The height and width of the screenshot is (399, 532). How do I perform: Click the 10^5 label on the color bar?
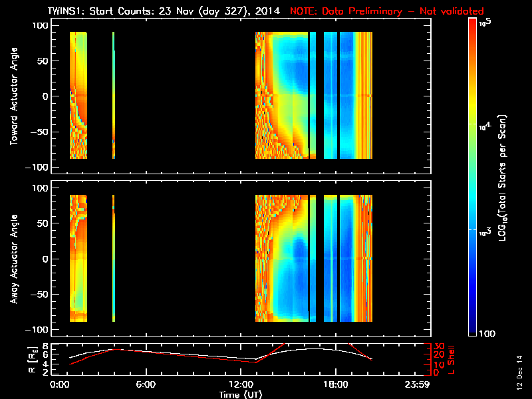tap(485, 23)
